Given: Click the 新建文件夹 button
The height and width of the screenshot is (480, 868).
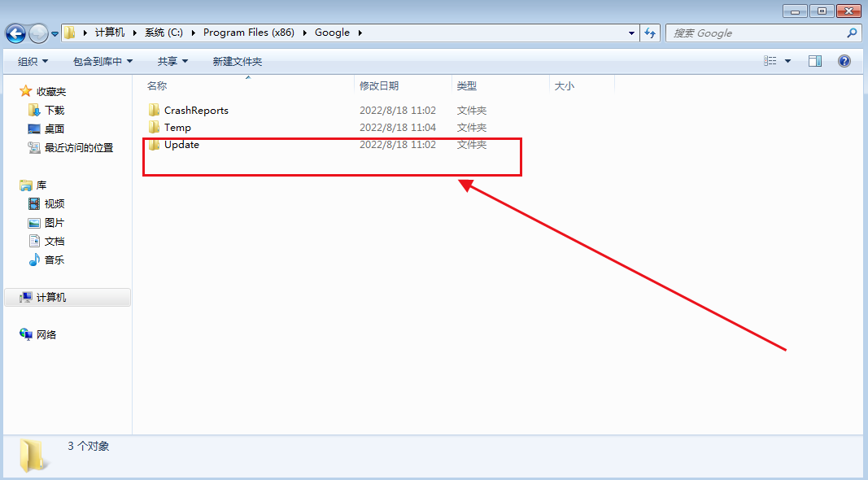Looking at the screenshot, I should coord(238,62).
